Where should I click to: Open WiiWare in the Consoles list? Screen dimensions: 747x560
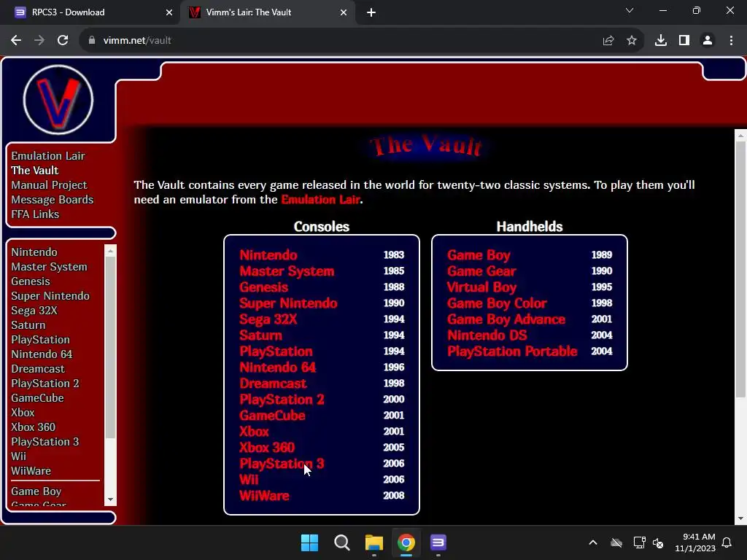(264, 495)
